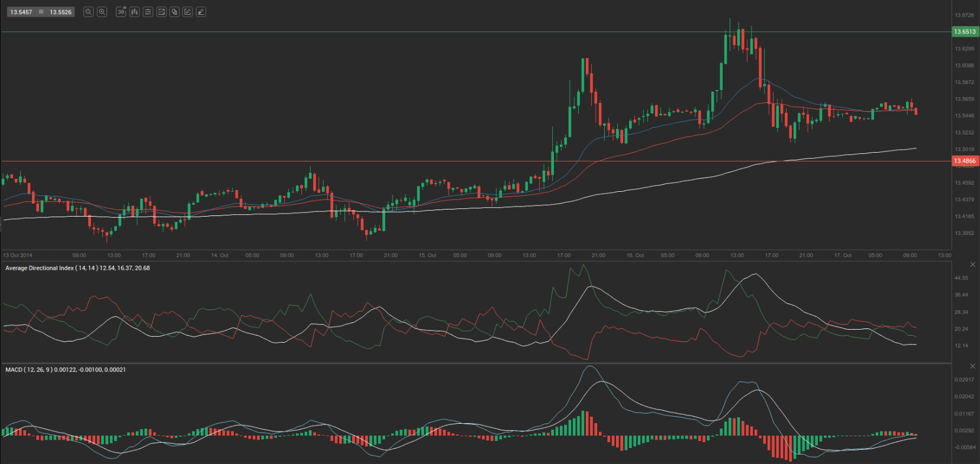Click the bid/ask price display 13.5457
980x464 pixels.
click(21, 12)
